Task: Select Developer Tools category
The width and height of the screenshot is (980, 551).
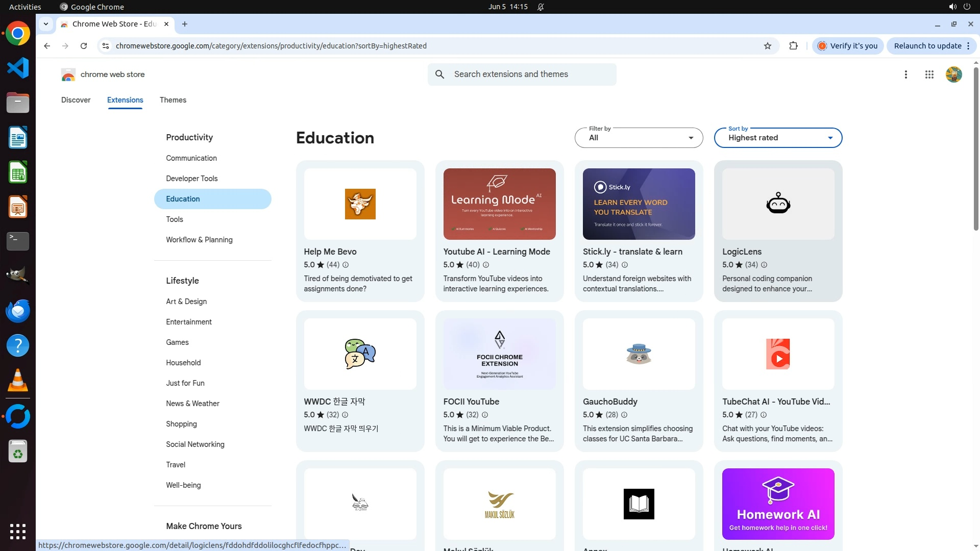Action: tap(191, 179)
